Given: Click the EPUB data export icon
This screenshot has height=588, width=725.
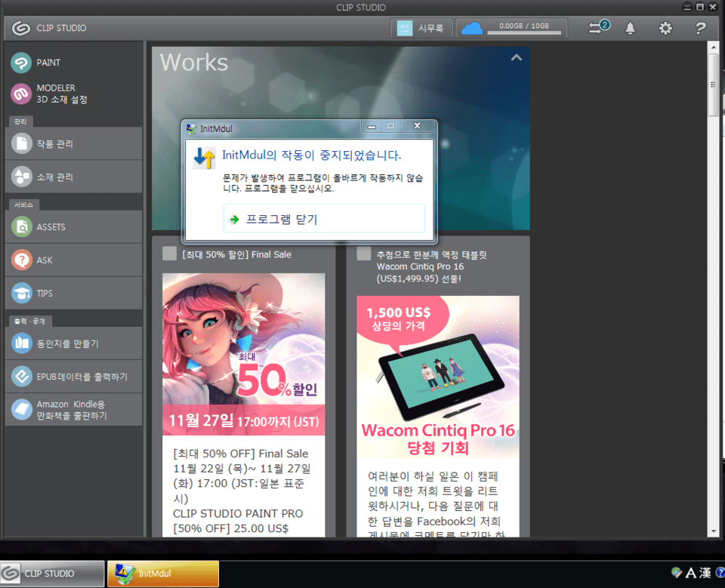Looking at the screenshot, I should coord(21,377).
